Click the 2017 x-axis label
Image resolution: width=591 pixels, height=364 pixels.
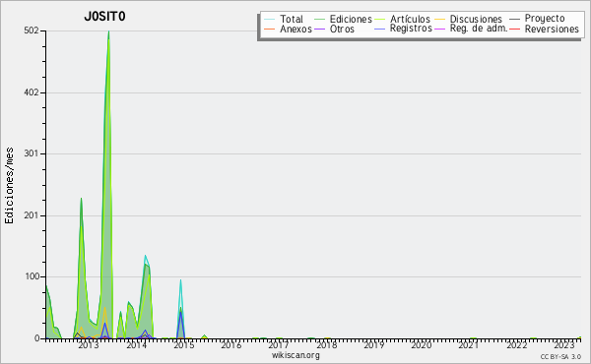click(279, 344)
